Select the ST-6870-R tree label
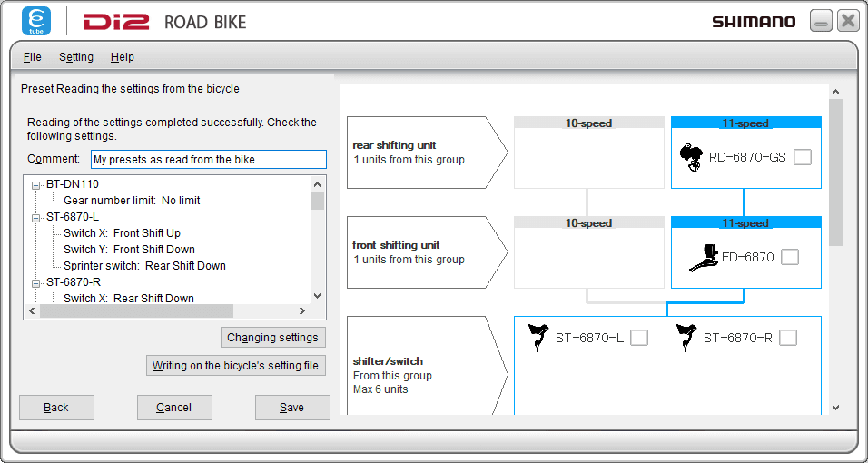The image size is (868, 463). tap(74, 282)
